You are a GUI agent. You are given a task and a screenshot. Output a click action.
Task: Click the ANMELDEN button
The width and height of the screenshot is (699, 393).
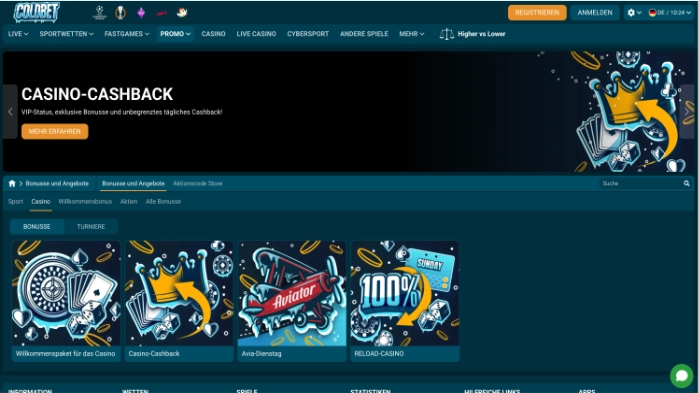595,12
